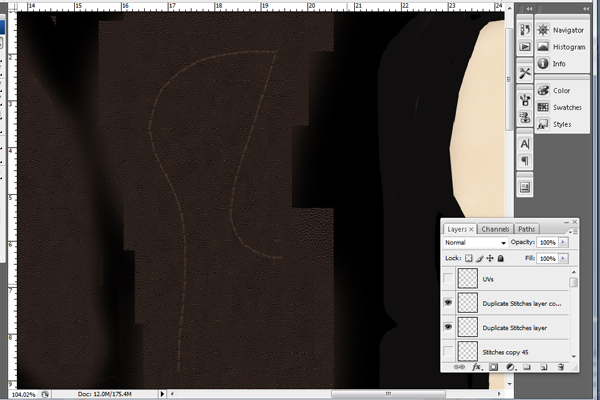The image size is (600, 400).
Task: Select the Stitches copy 45 name
Action: click(x=505, y=352)
